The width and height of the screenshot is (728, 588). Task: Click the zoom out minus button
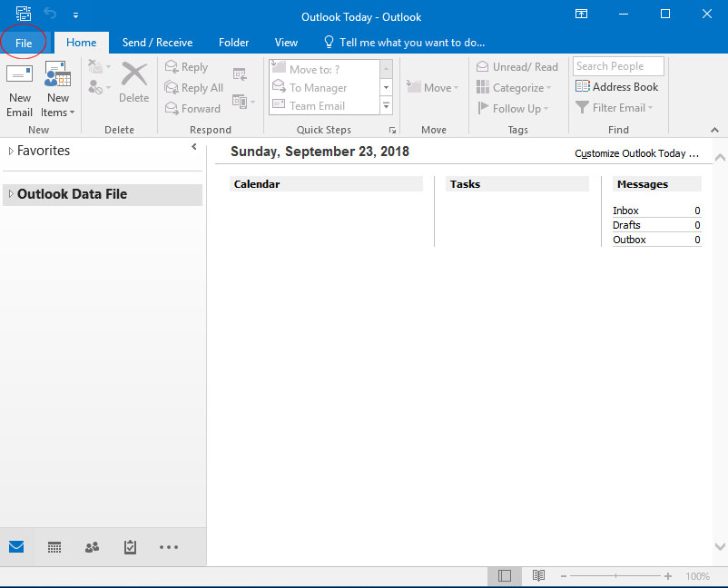[x=563, y=576]
